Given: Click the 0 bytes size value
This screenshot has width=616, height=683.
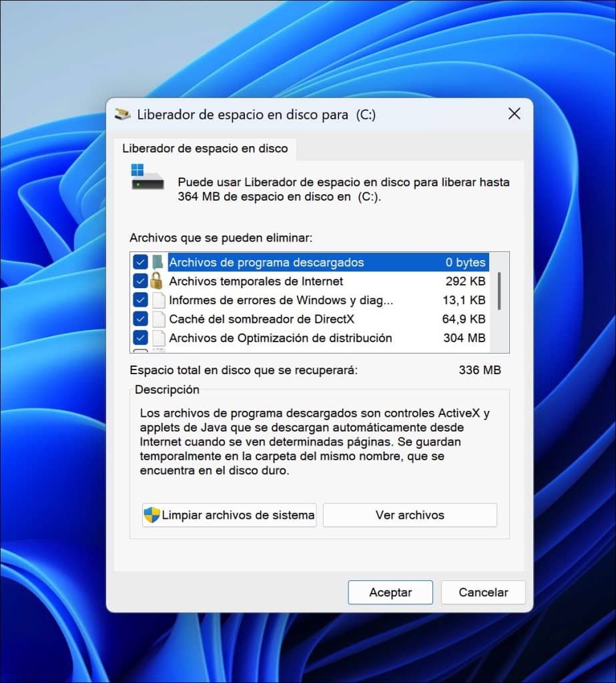Looking at the screenshot, I should coord(465,263).
